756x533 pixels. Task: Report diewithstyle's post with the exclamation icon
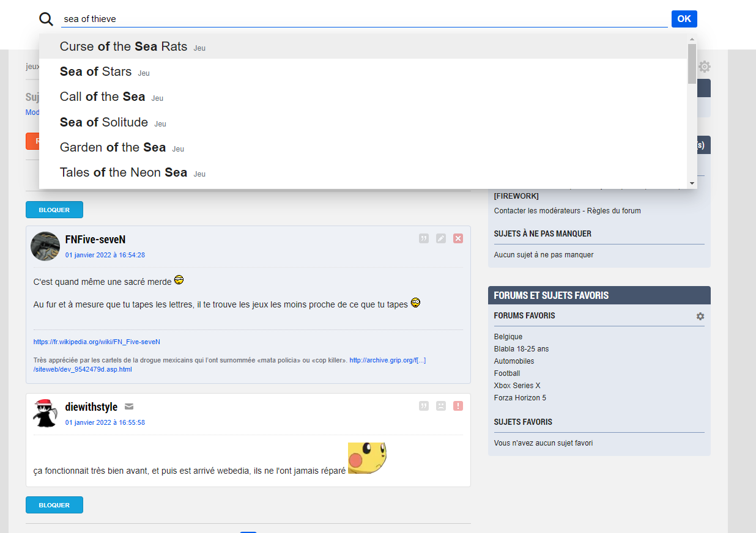(x=458, y=406)
